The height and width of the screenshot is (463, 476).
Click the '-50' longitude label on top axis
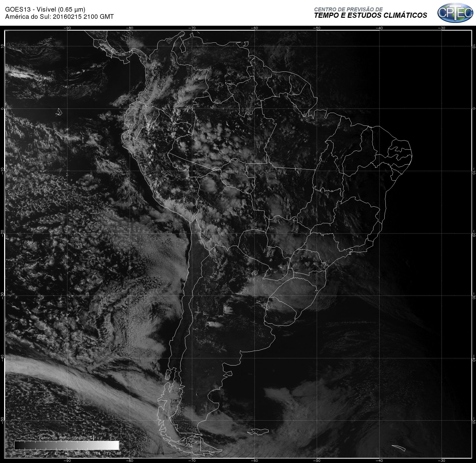317,28
